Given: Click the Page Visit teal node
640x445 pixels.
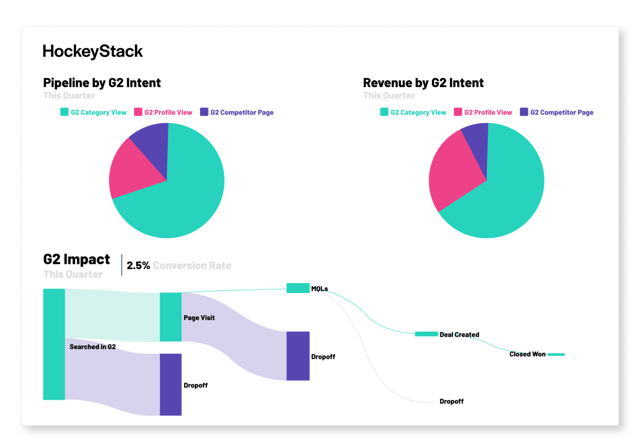Looking at the screenshot, I should [x=171, y=317].
